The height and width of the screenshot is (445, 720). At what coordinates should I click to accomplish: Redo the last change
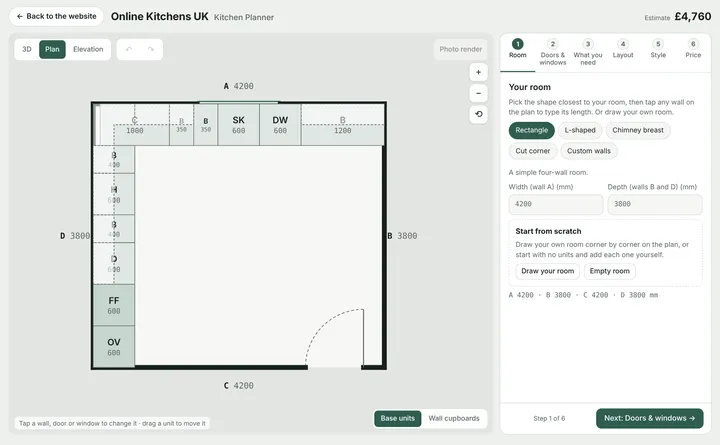coord(151,49)
